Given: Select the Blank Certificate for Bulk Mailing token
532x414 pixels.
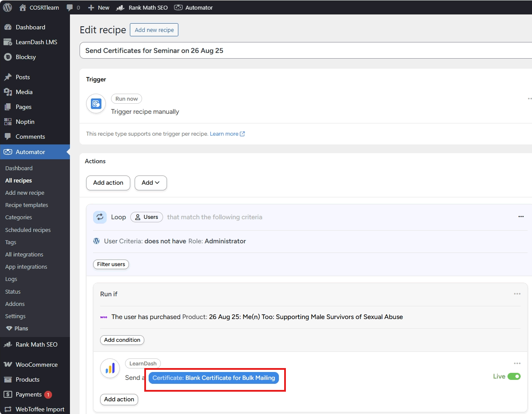Looking at the screenshot, I should coord(214,378).
